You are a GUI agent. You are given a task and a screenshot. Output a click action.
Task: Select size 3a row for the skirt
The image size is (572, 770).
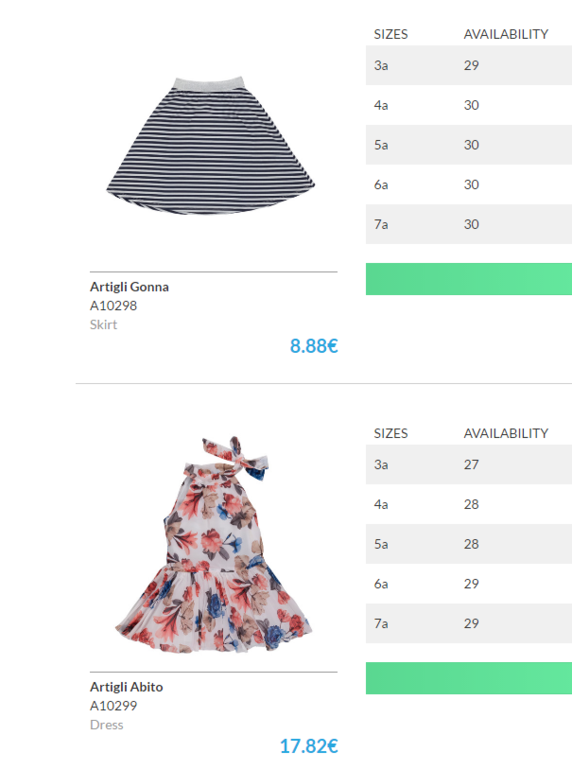(x=469, y=65)
